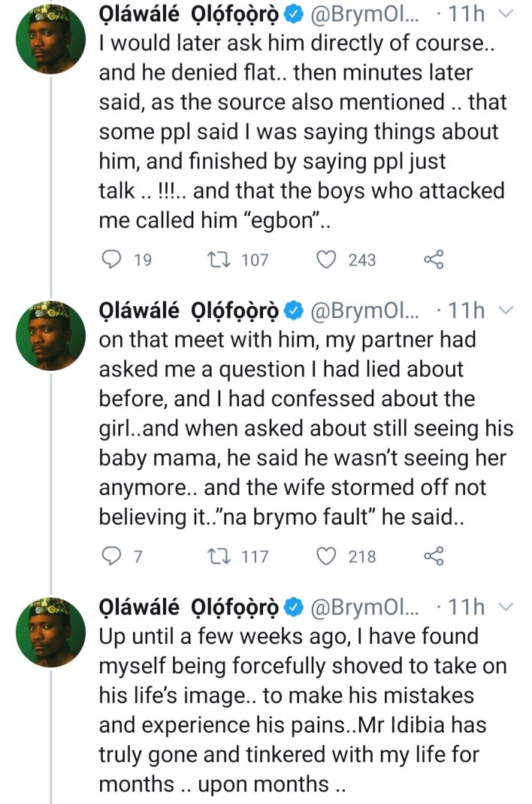Screen dimensions: 532x804
Task: Like the tweet with 218 likes
Action: coord(327,557)
